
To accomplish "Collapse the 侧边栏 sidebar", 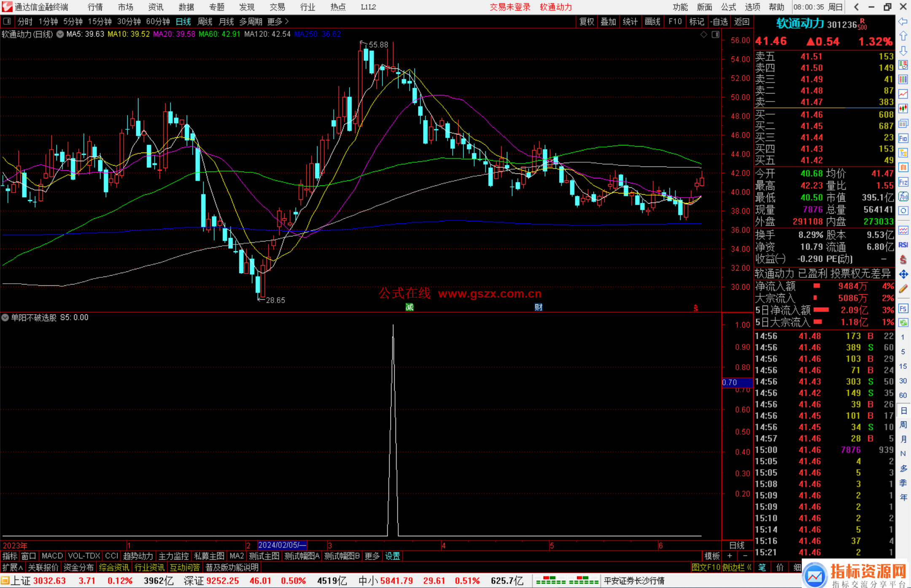I will point(737,567).
